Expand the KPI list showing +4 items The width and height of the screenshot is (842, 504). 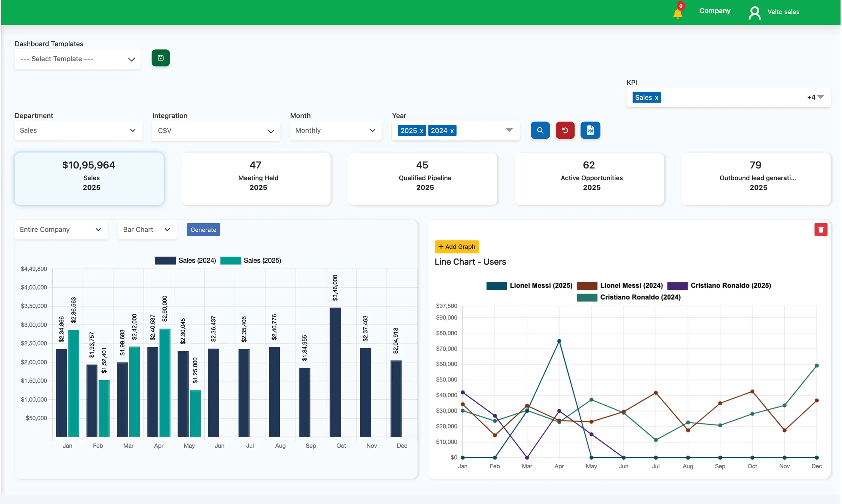point(815,97)
